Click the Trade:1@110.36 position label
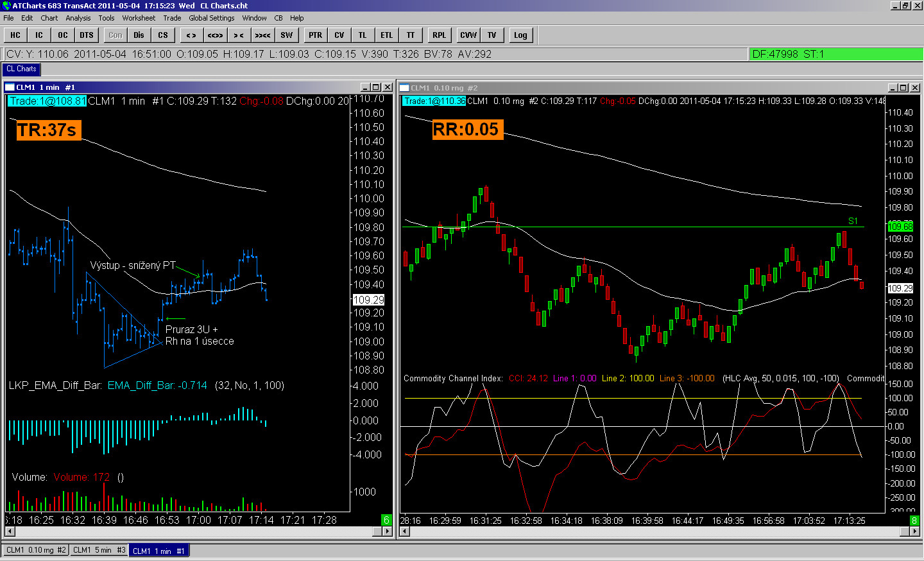Viewport: 924px width, 561px height. pos(434,101)
